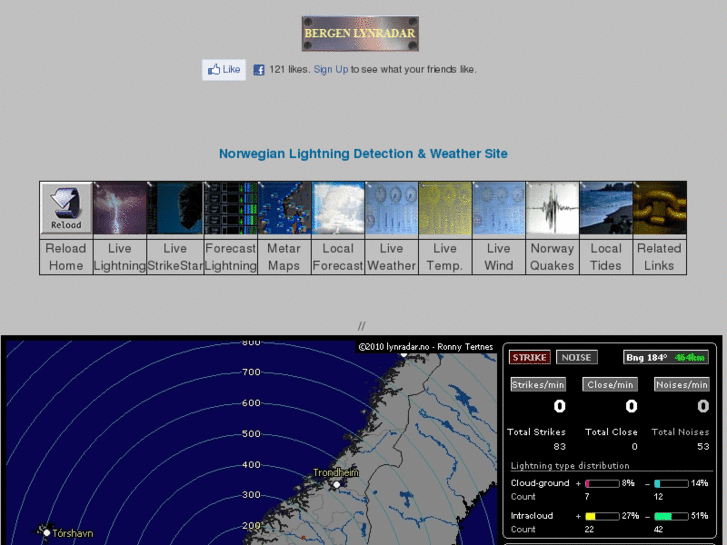This screenshot has width=727, height=545.
Task: Click the Total Noises value 53
Action: 703,446
